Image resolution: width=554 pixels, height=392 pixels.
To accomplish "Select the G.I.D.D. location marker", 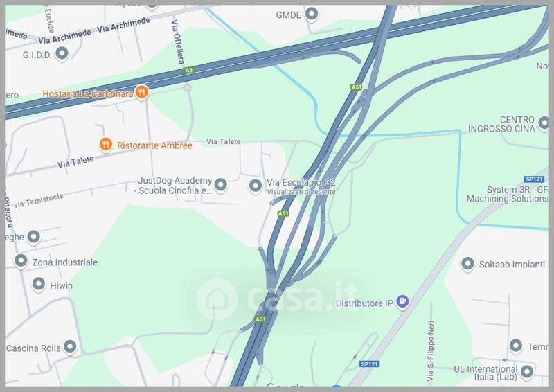I will click(62, 54).
